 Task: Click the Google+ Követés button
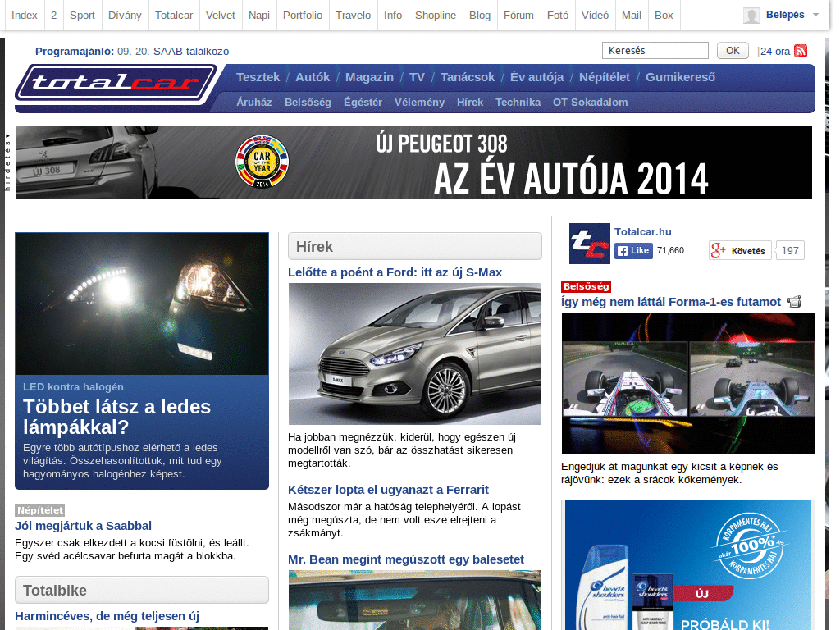point(741,251)
